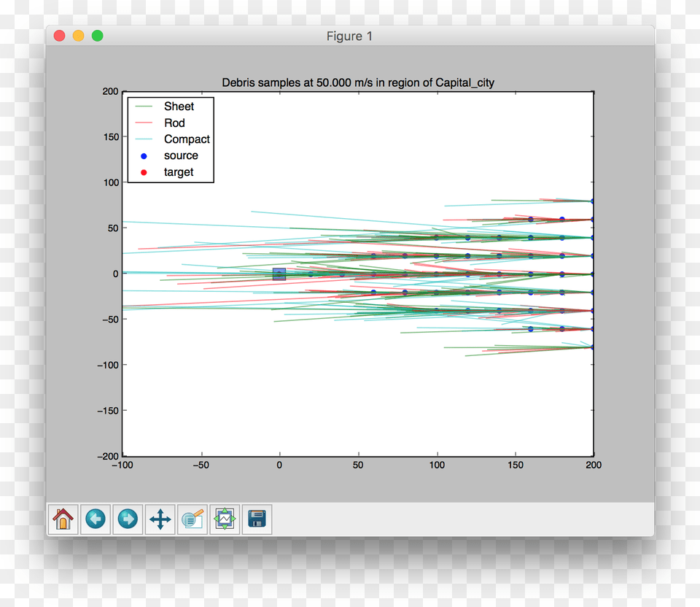Click the Figure 1 title bar

[x=349, y=36]
